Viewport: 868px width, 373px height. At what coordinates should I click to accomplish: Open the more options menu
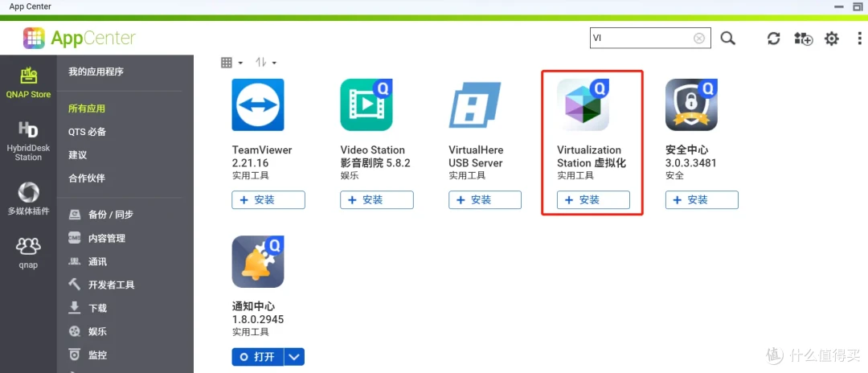pos(860,39)
